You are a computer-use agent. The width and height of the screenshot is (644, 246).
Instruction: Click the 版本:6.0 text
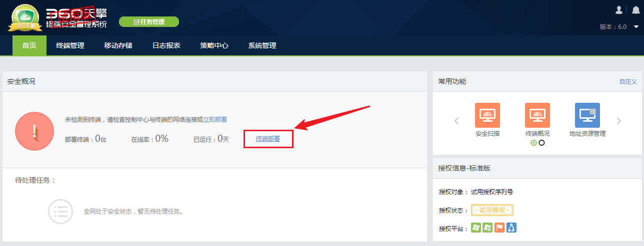[x=613, y=27]
